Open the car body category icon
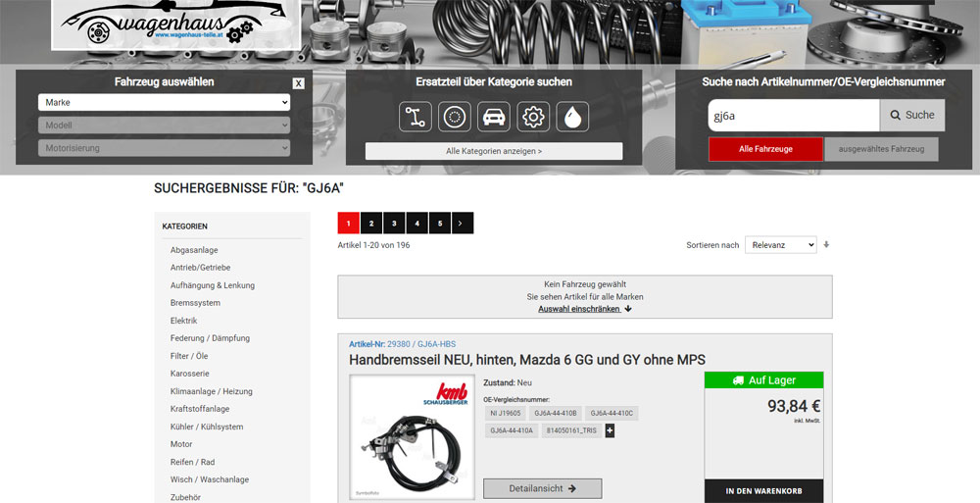 [494, 117]
